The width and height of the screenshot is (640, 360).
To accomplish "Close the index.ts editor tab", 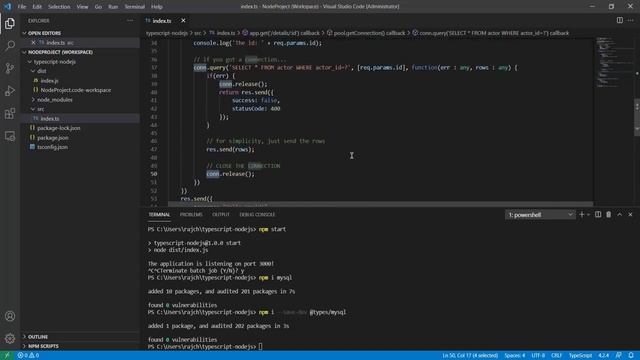I will 183,20.
